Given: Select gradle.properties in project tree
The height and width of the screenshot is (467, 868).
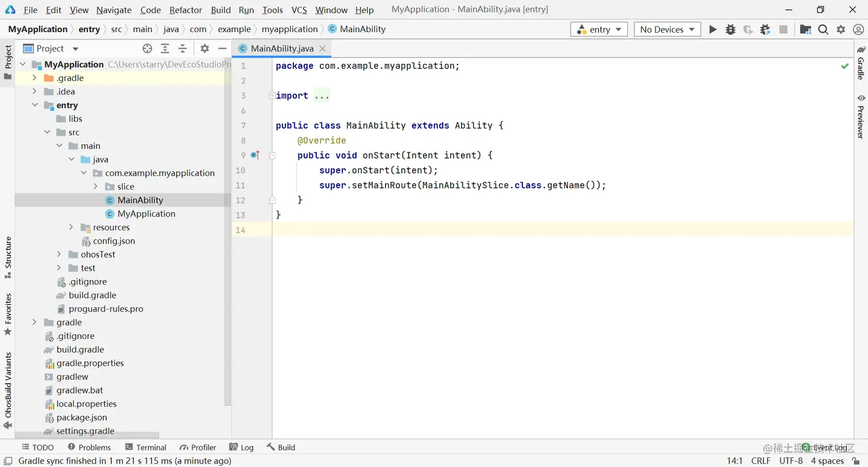Looking at the screenshot, I should (x=90, y=363).
